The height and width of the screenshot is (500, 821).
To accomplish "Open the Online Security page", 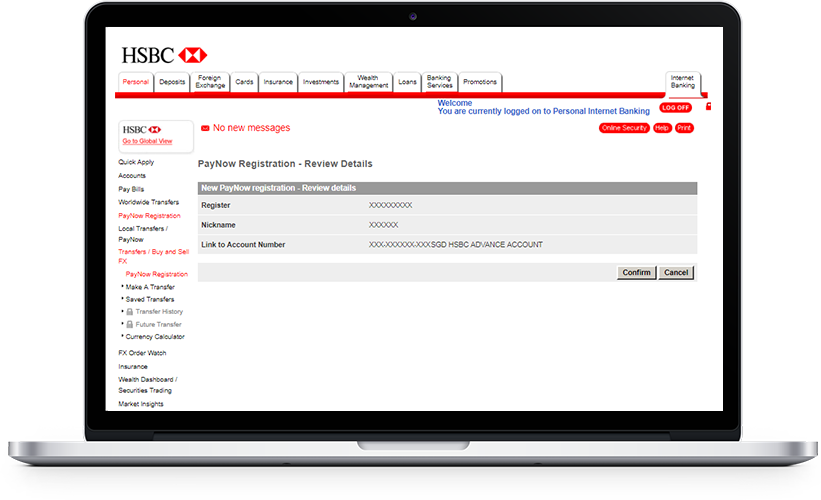I will point(624,128).
